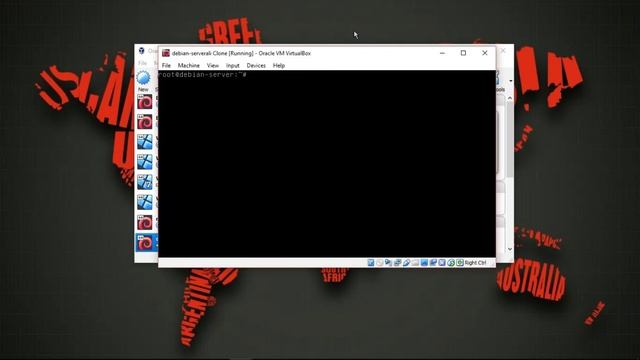Image resolution: width=640 pixels, height=360 pixels.
Task: Click the optical drive status icon
Action: (380, 262)
